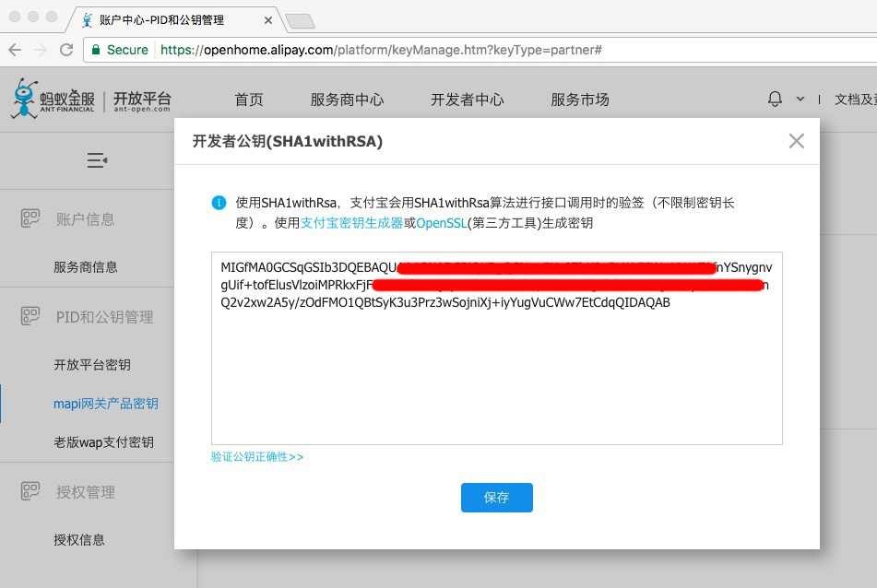Click the 账户信息 section icon

click(x=30, y=218)
